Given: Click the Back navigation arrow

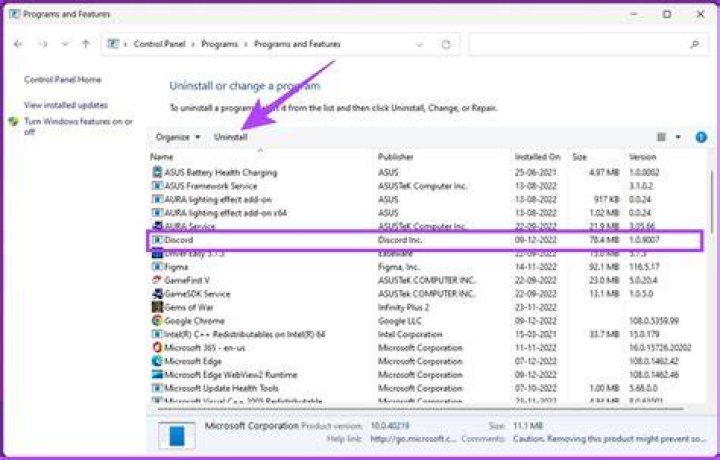Looking at the screenshot, I should [18, 44].
